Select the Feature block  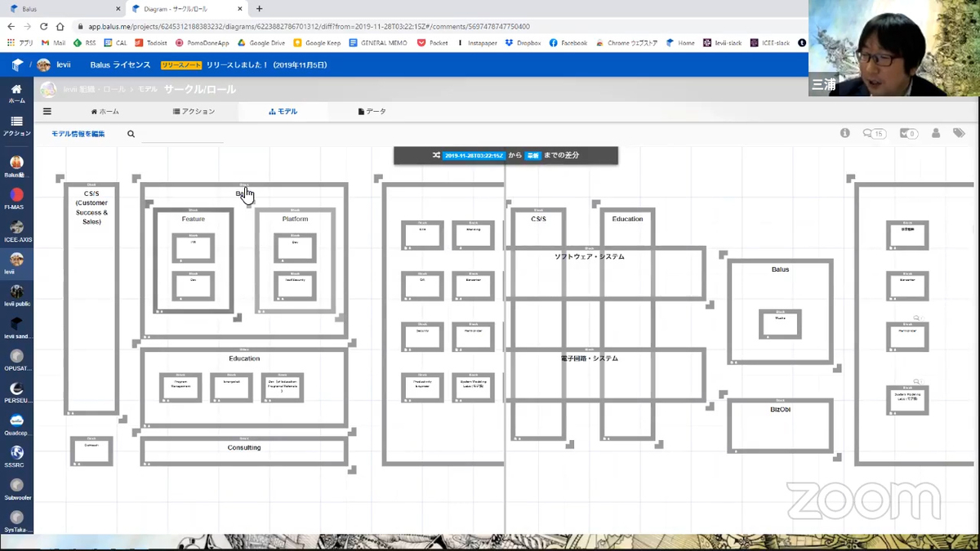coord(194,260)
